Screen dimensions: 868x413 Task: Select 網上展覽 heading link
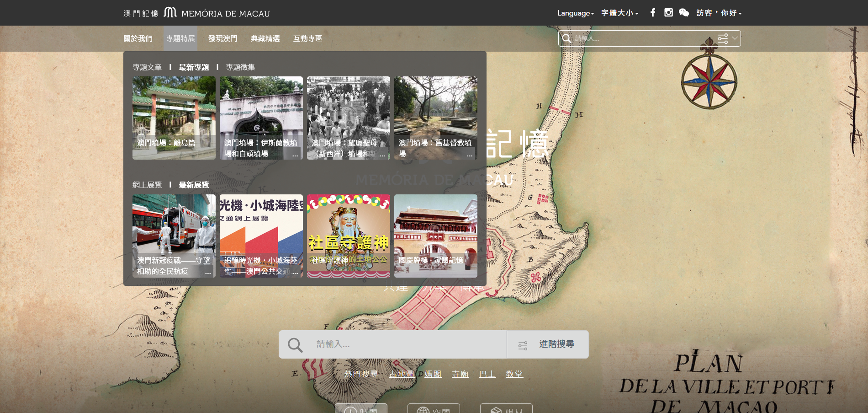click(x=147, y=185)
